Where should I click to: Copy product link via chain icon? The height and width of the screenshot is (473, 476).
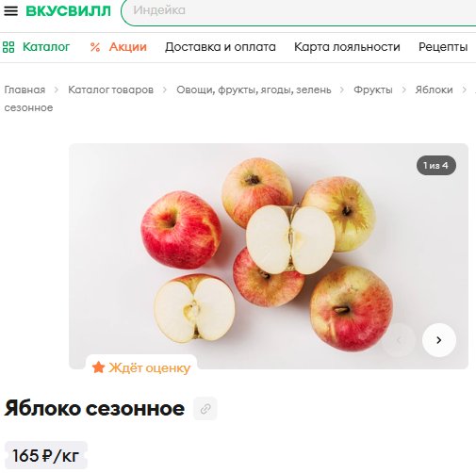205,409
